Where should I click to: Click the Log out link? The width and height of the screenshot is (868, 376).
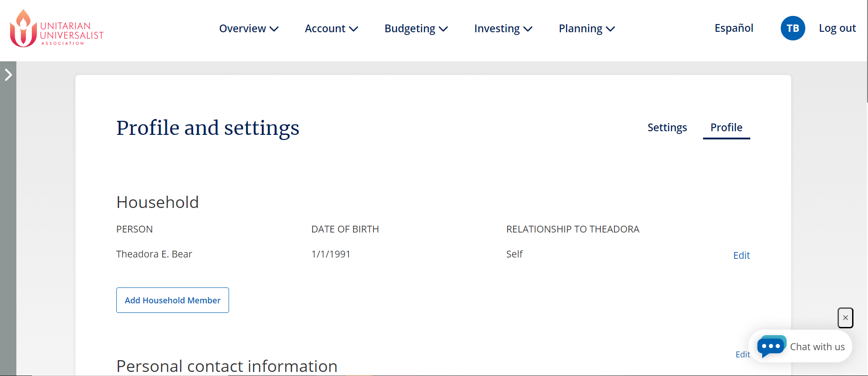click(x=837, y=28)
